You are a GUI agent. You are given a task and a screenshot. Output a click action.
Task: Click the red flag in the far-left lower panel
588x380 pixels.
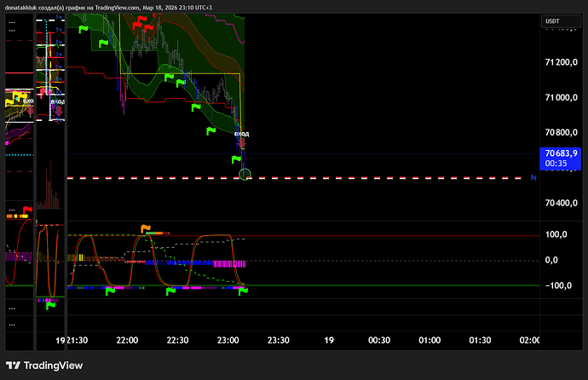pos(26,209)
